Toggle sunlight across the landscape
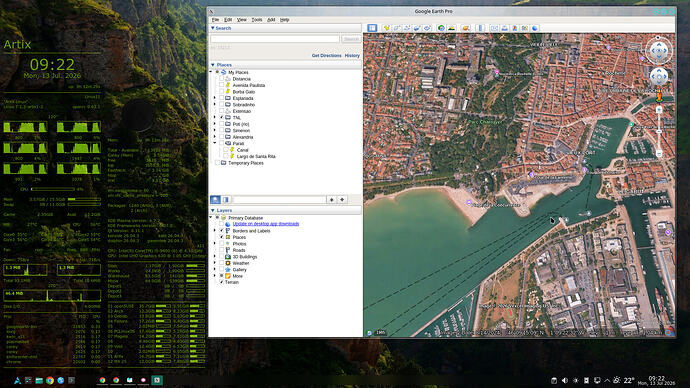The width and height of the screenshot is (690, 388). coord(451,28)
